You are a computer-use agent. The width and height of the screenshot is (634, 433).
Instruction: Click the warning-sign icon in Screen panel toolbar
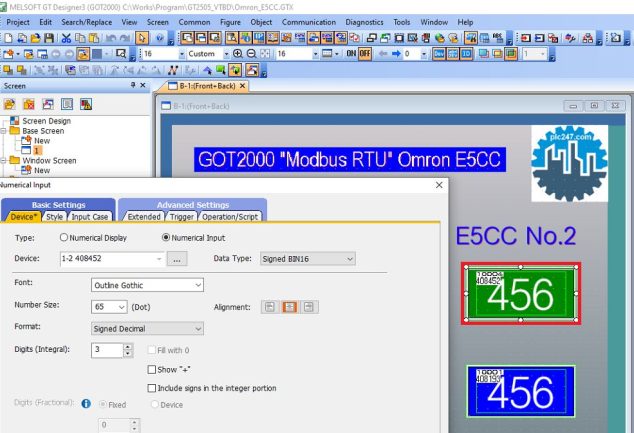click(86, 104)
